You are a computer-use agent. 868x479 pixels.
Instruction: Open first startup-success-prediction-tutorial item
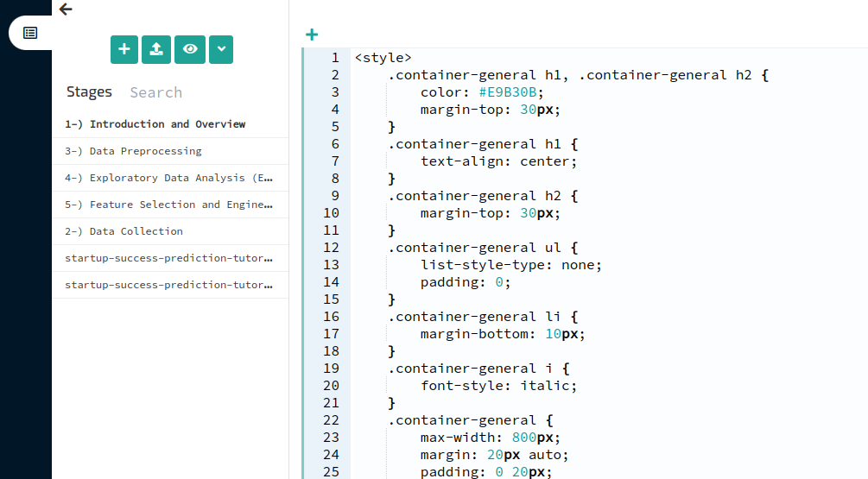(168, 258)
